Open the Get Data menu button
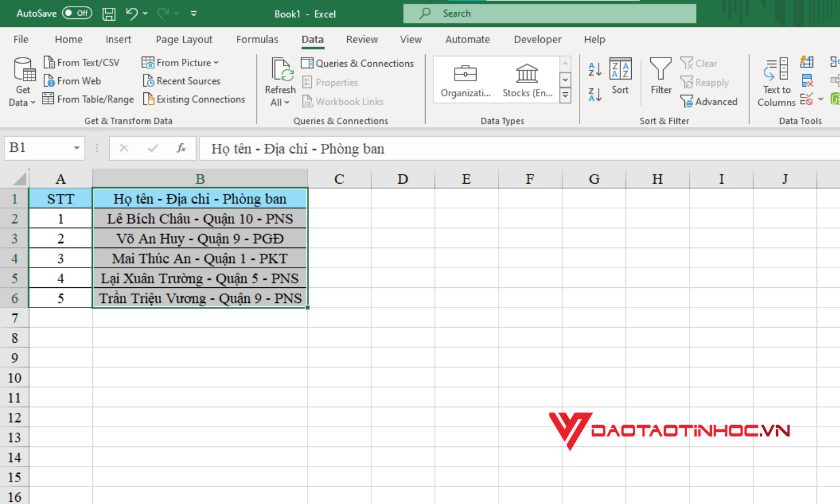Image resolution: width=840 pixels, height=504 pixels. click(22, 82)
